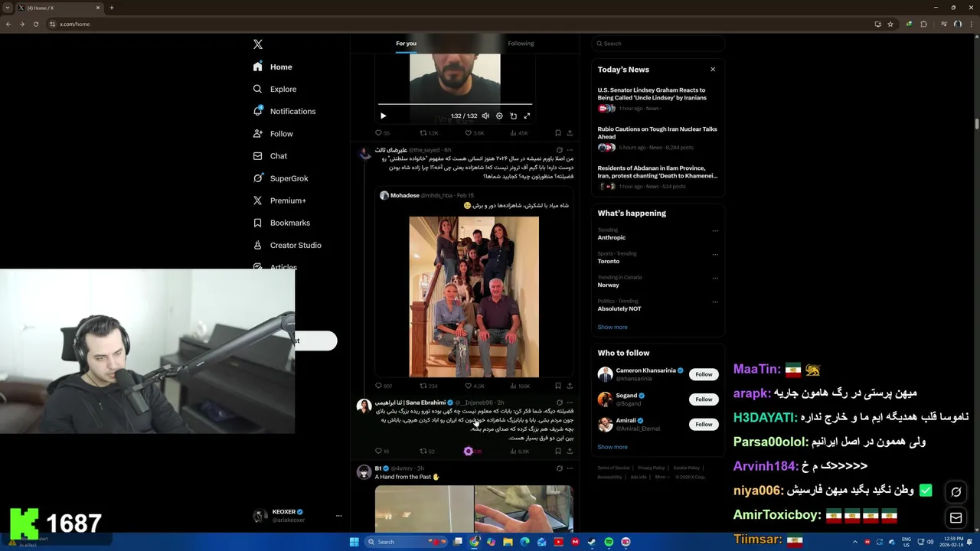Open the Follow page in sidebar
Image resolution: width=980 pixels, height=551 pixels.
pyautogui.click(x=273, y=134)
